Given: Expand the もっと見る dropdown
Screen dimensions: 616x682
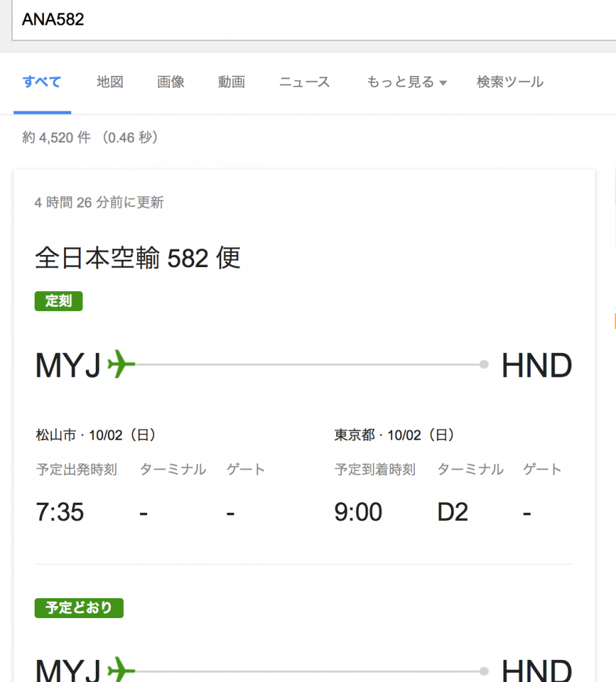Looking at the screenshot, I should pos(407,83).
